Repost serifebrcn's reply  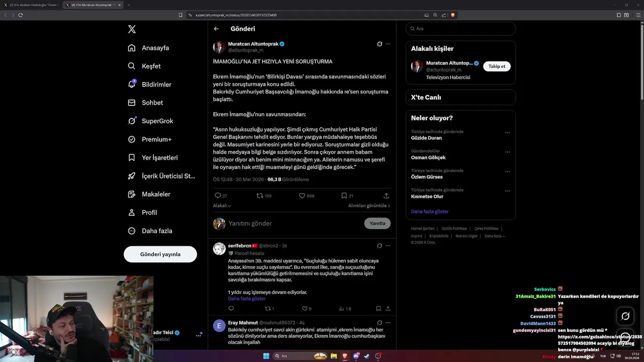pos(267,309)
